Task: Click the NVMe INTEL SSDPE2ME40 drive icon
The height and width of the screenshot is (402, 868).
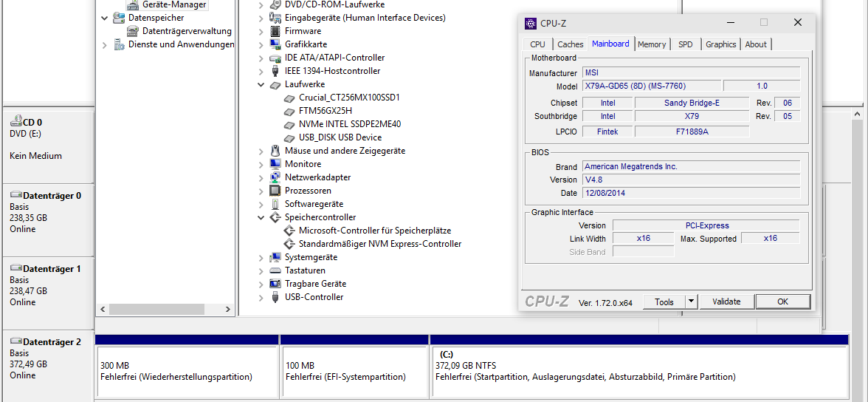Action: (289, 125)
